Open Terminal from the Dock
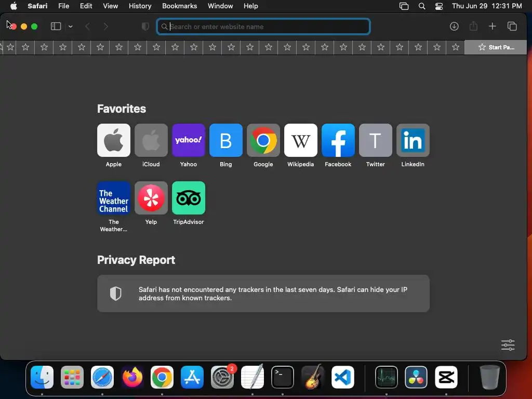The width and height of the screenshot is (532, 399). click(x=282, y=377)
